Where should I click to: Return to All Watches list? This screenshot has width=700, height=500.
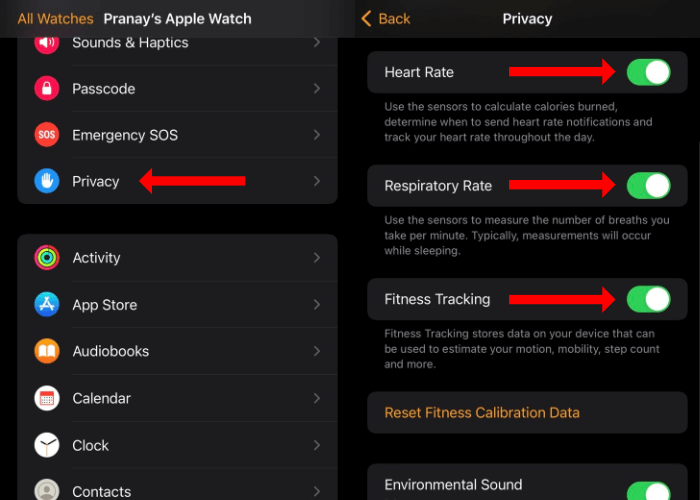coord(55,19)
